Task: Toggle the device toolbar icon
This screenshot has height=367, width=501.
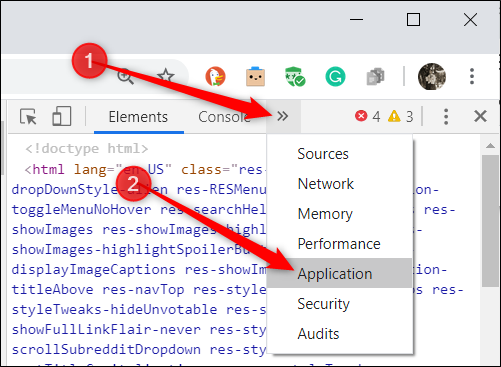Action: pyautogui.click(x=62, y=116)
